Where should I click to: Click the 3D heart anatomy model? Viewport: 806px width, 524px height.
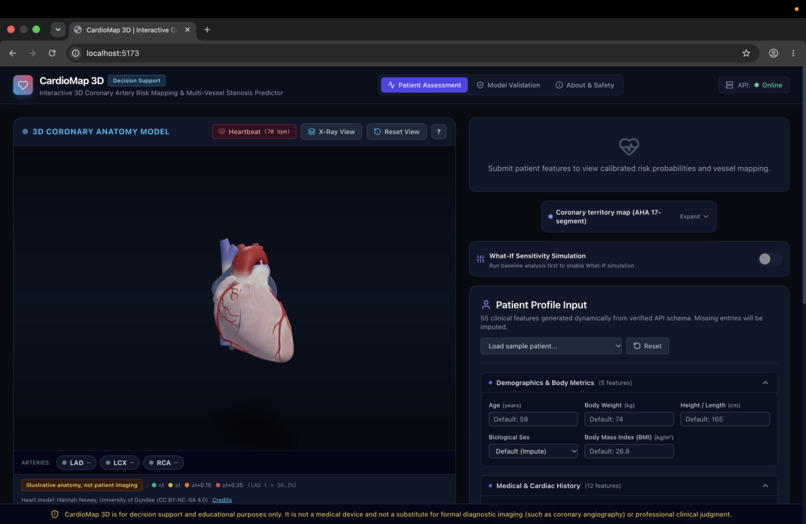click(x=253, y=301)
